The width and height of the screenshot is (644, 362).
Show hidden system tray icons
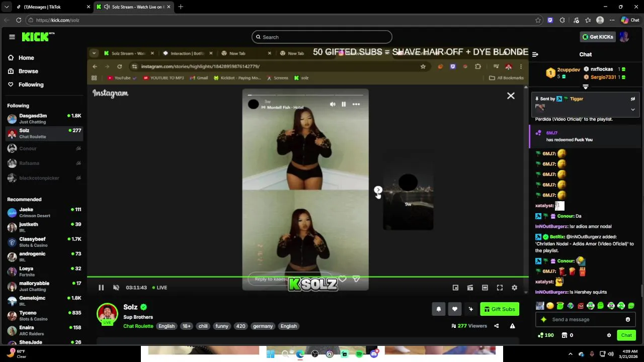570,354
